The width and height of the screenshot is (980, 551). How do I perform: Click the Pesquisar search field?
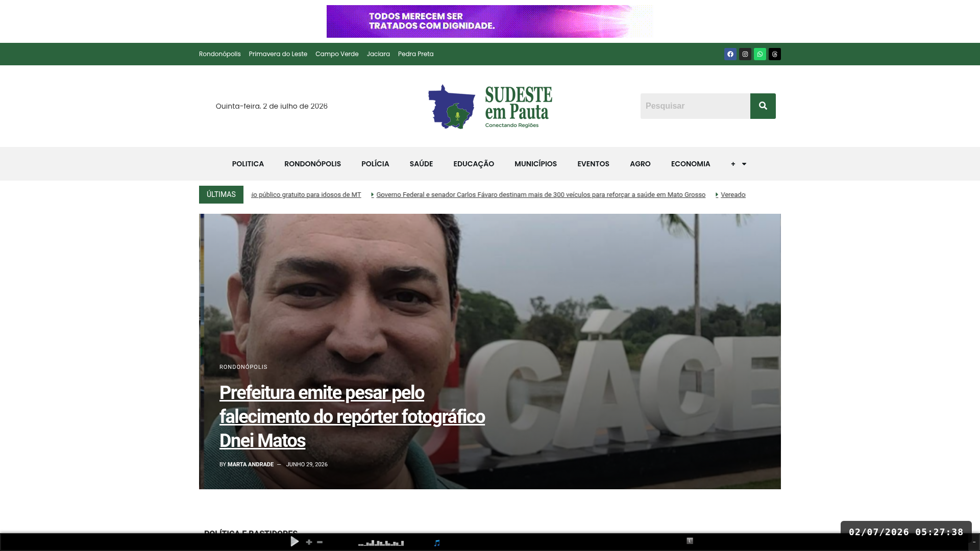click(695, 106)
